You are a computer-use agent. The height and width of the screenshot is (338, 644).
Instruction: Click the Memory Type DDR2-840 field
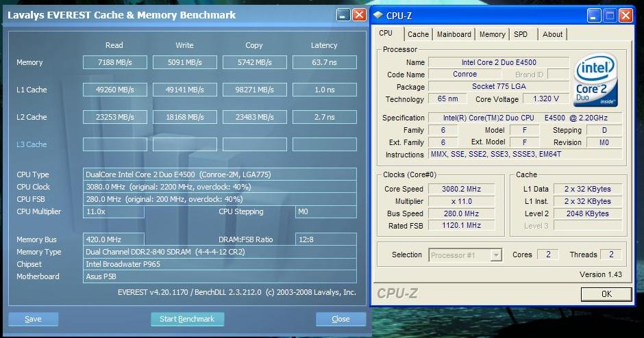(x=220, y=252)
